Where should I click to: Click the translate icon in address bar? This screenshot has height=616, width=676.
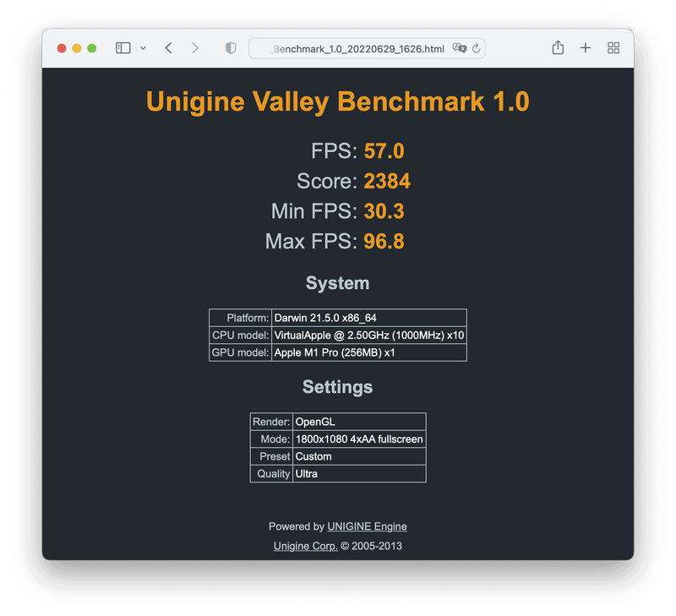(x=460, y=49)
